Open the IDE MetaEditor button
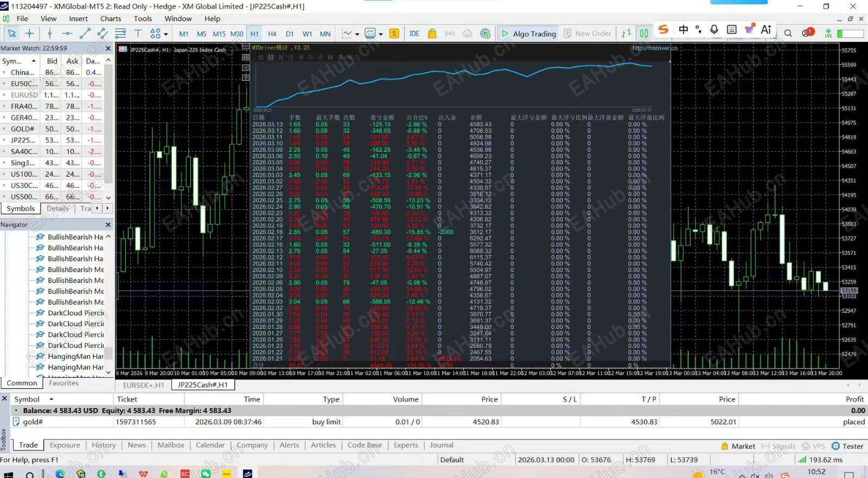 click(x=414, y=34)
